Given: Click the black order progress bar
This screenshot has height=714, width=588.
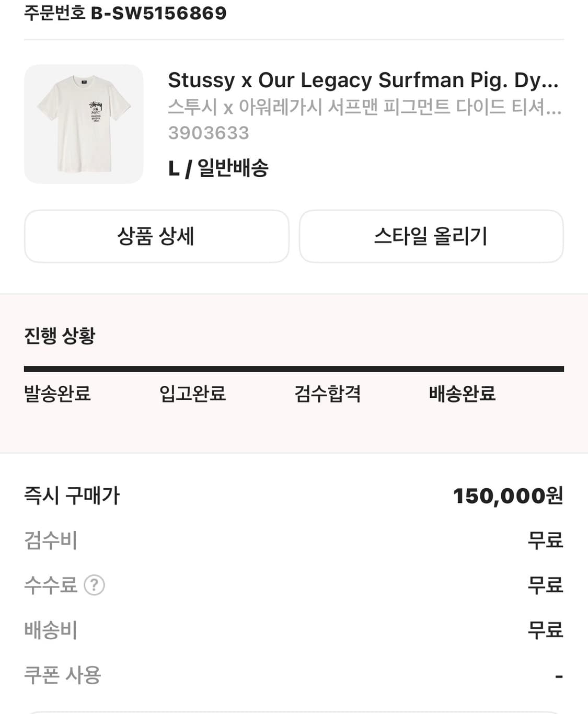Looking at the screenshot, I should point(294,369).
